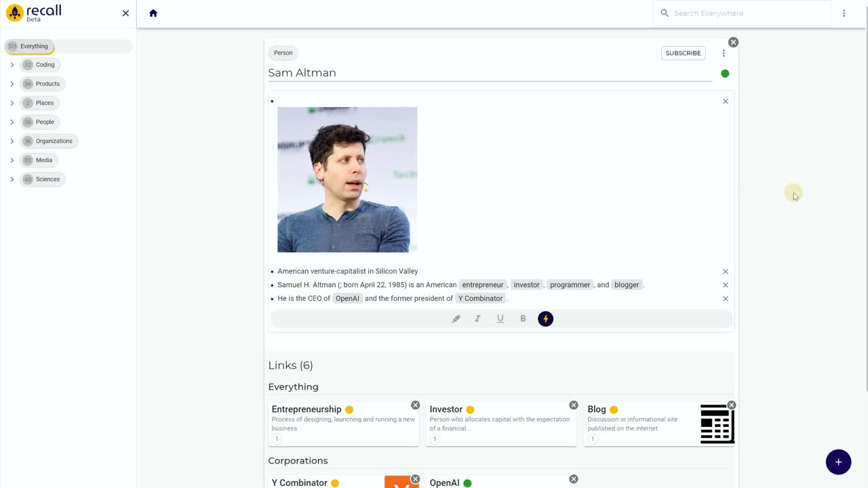
Task: Delete the CEO of OpenAI bullet
Action: (726, 298)
